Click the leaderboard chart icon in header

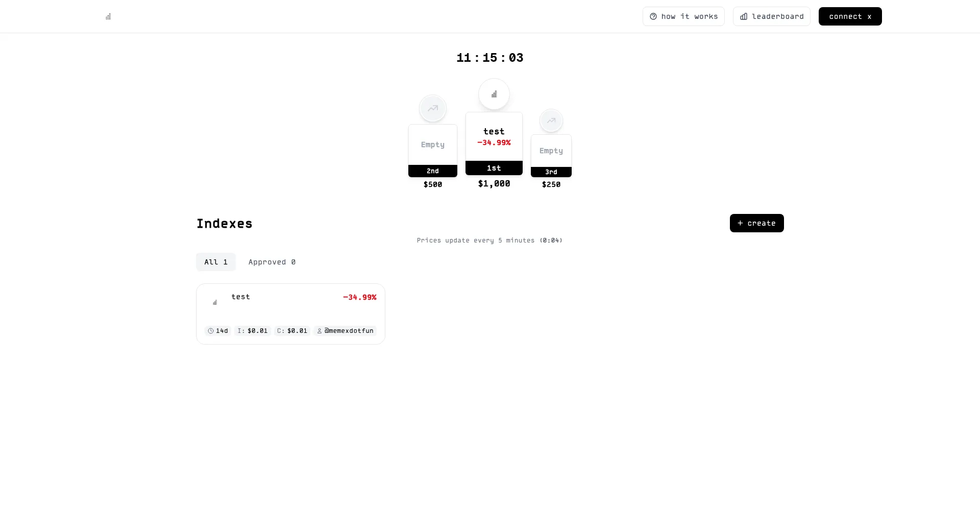click(744, 17)
